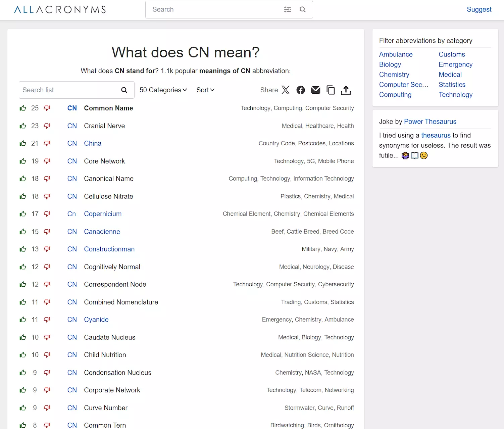504x429 pixels.
Task: Downvote the Cranial Nerve definition
Action: pyautogui.click(x=47, y=126)
